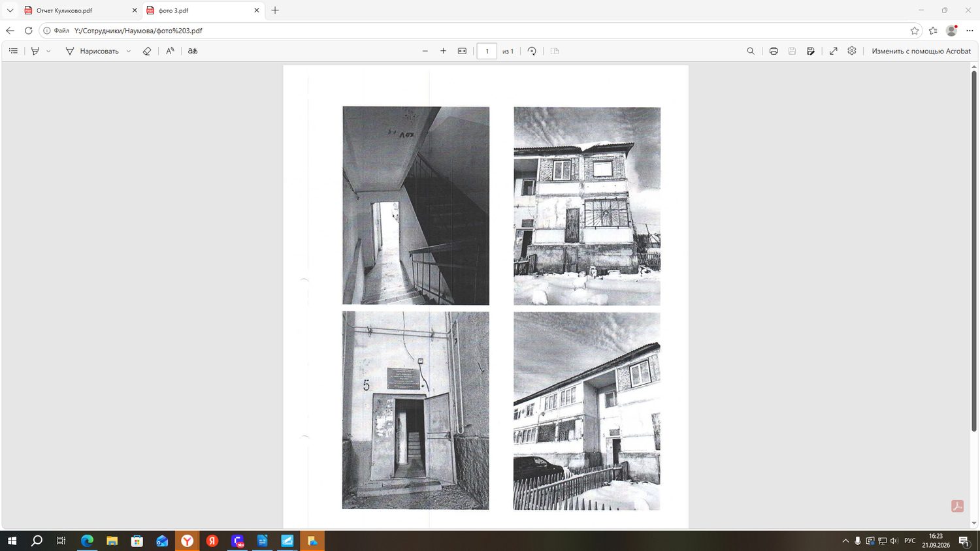Viewport: 980px width, 551px height.
Task: Open a new browser tab
Action: click(x=275, y=10)
